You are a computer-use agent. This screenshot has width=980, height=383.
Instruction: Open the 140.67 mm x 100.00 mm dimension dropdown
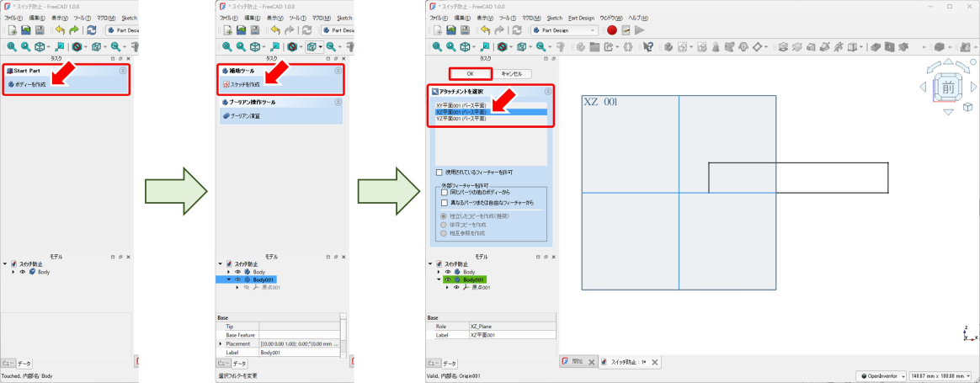pyautogui.click(x=936, y=375)
